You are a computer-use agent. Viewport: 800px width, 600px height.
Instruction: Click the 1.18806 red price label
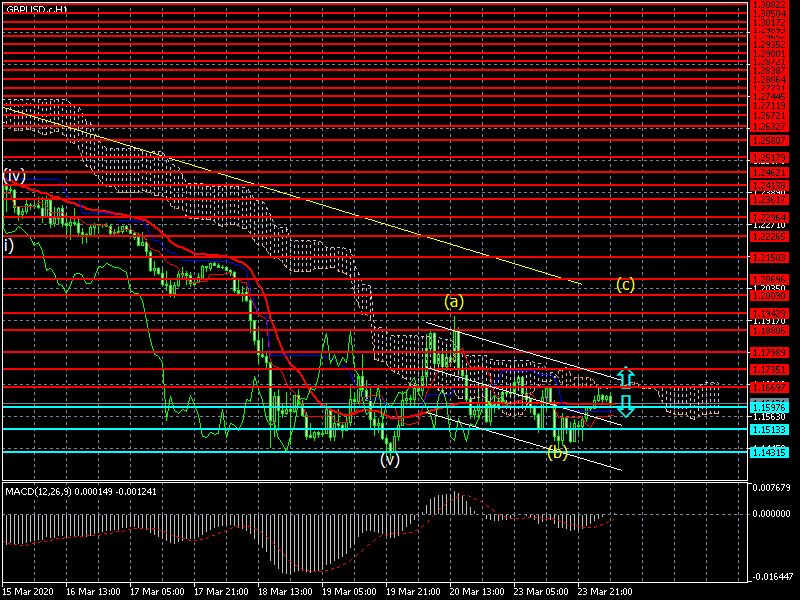click(768, 330)
